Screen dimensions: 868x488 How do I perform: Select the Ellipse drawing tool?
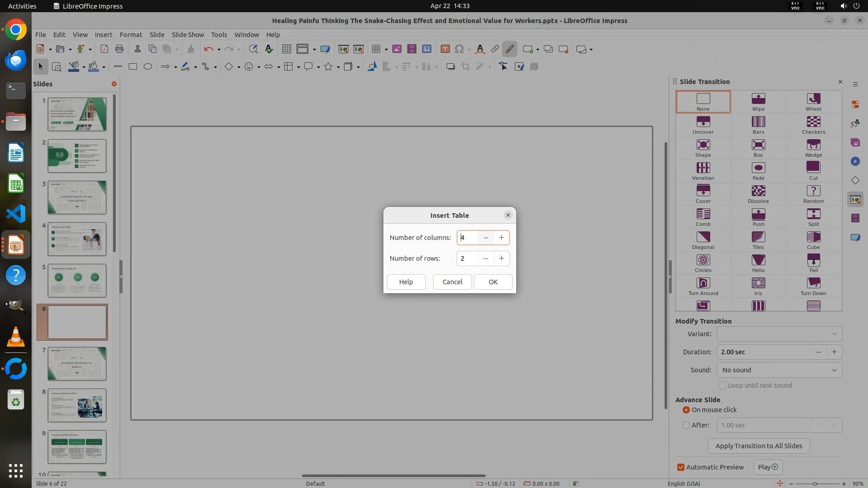tap(147, 67)
